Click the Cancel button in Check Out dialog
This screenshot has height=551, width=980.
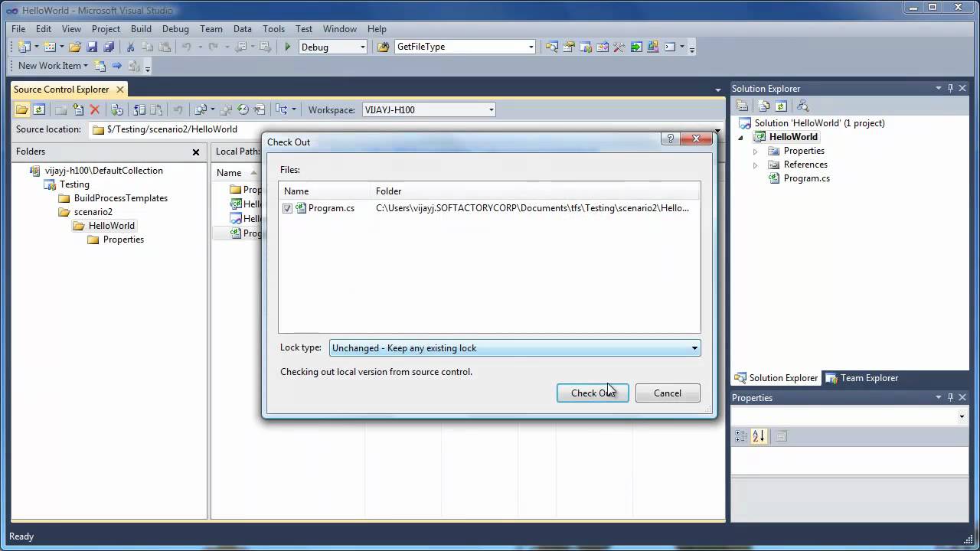(668, 393)
